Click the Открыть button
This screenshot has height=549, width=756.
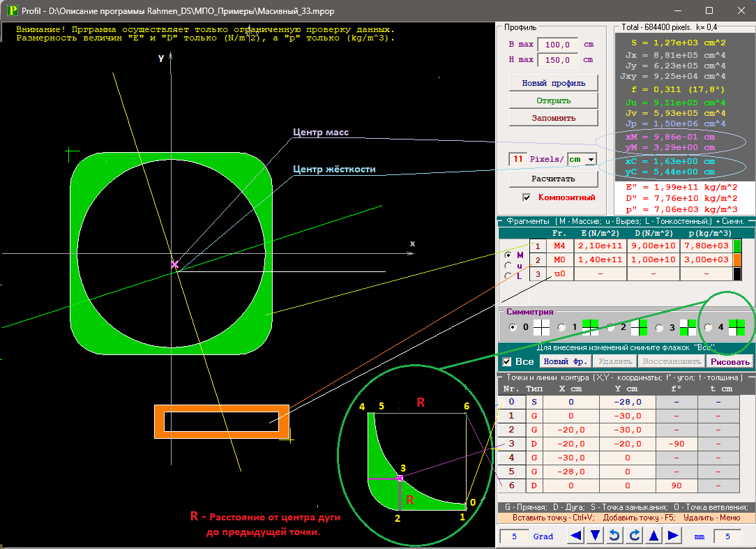coord(553,100)
